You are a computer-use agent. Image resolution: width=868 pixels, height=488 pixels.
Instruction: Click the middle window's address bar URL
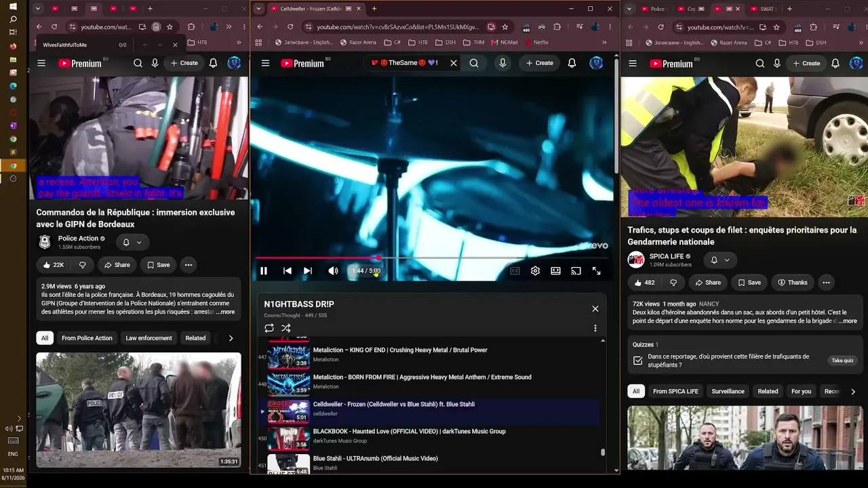(397, 27)
